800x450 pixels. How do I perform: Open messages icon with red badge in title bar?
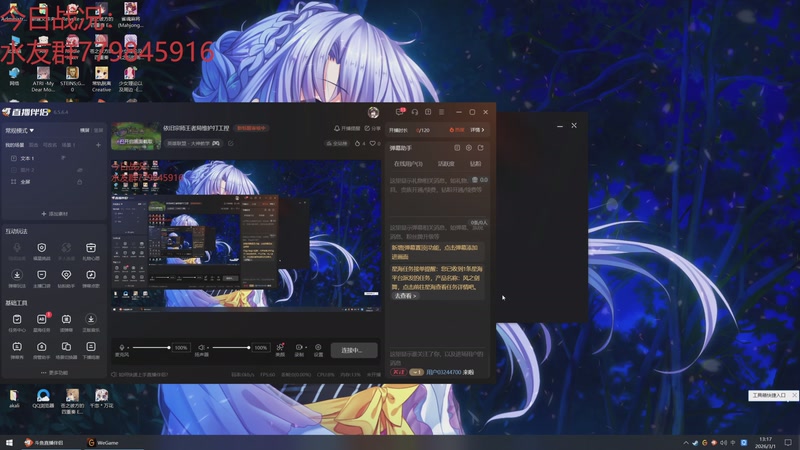pos(400,112)
